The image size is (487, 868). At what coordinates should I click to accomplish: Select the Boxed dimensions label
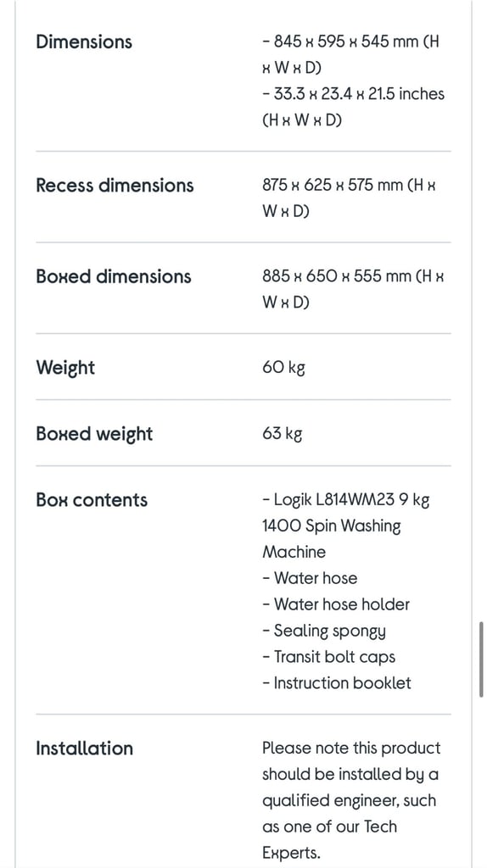(x=114, y=276)
